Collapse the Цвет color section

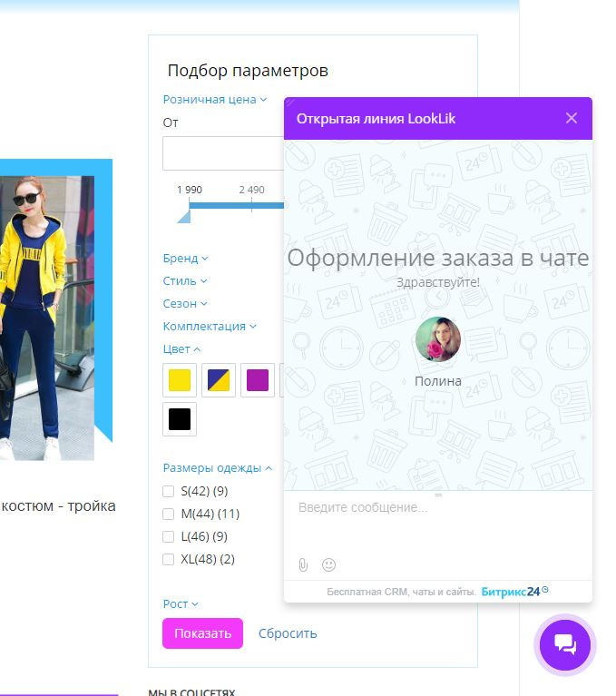(x=181, y=349)
